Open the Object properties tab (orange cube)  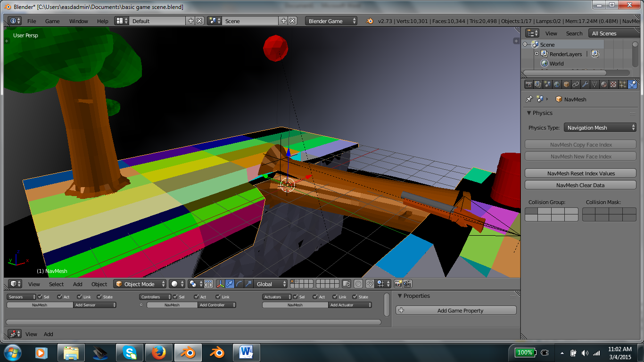(566, 84)
